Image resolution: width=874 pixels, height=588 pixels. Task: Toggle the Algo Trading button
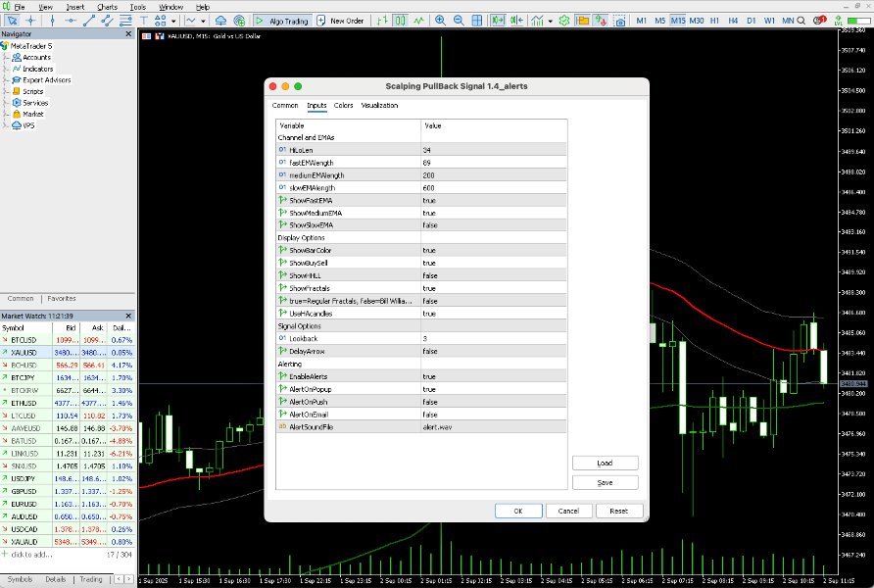tap(281, 21)
